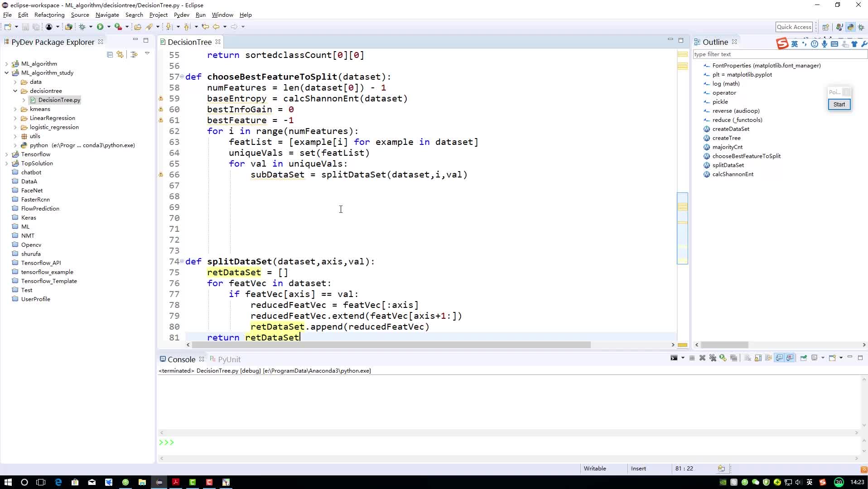Collapse the decisiontree folder
This screenshot has width=868, height=489.
15,91
